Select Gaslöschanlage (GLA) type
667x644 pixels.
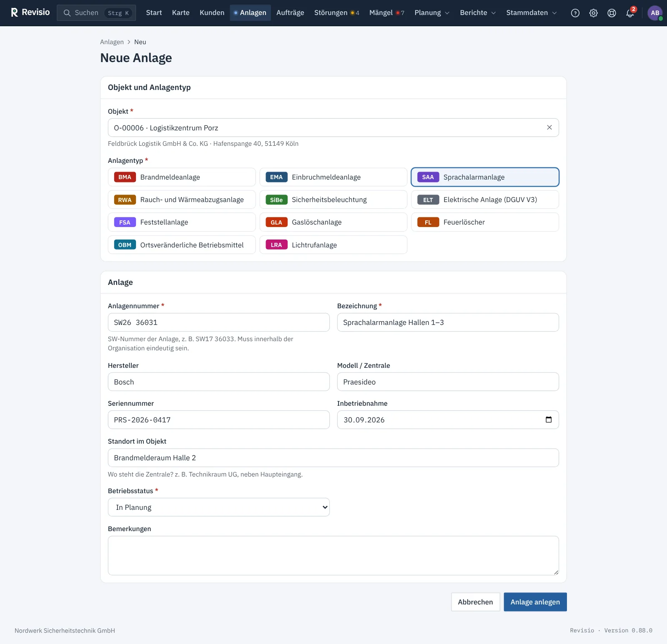click(x=333, y=222)
